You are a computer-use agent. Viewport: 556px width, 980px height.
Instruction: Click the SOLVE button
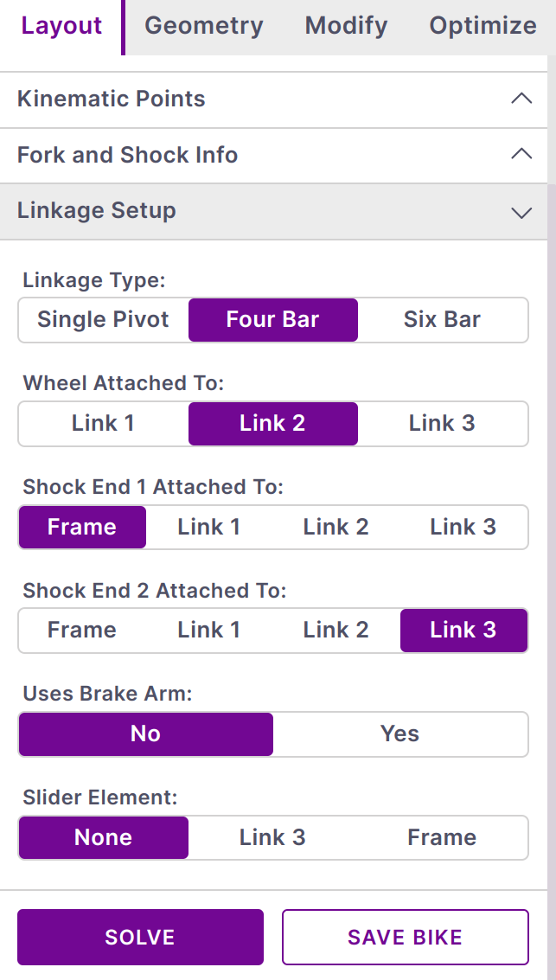[140, 937]
